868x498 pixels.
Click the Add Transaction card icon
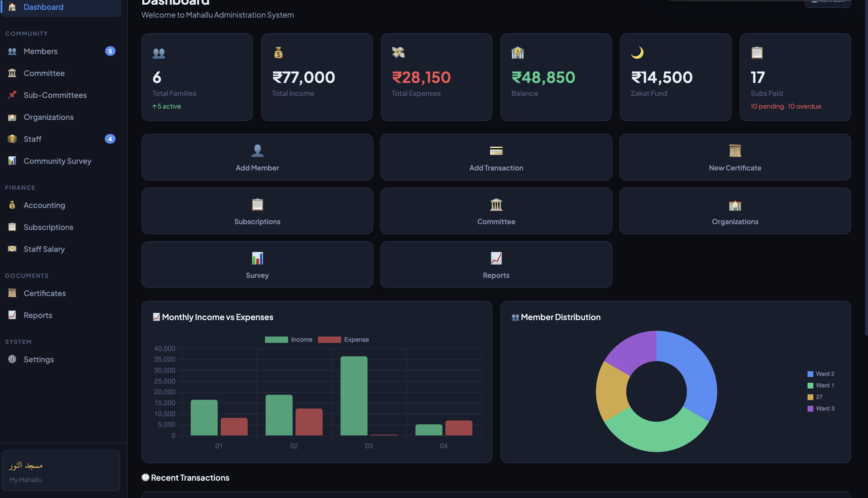point(496,151)
